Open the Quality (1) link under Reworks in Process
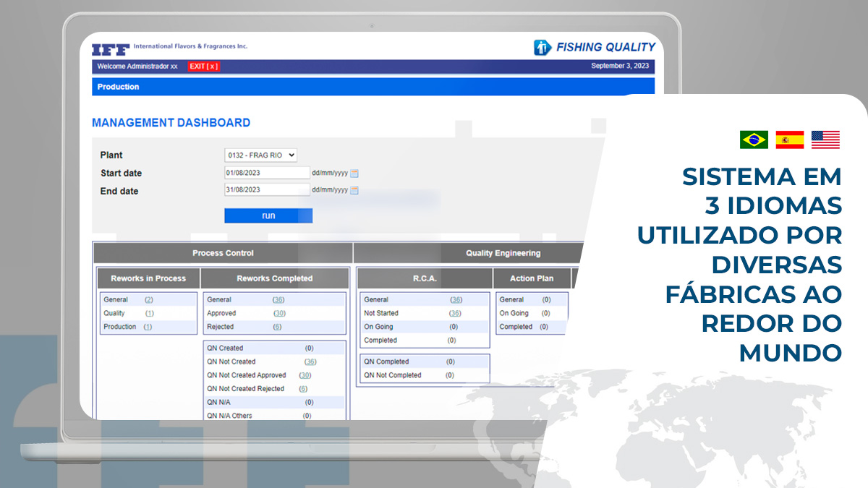The width and height of the screenshot is (868, 488). pos(148,313)
